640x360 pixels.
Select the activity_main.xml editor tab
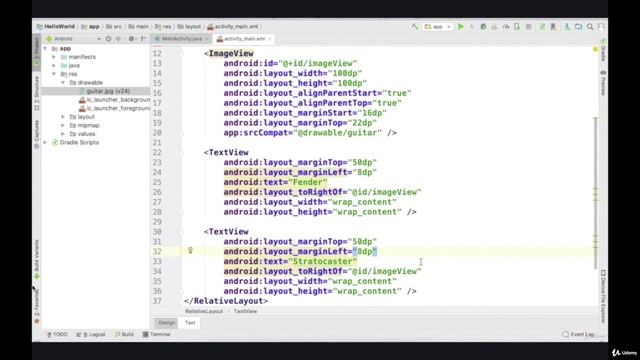[244, 39]
